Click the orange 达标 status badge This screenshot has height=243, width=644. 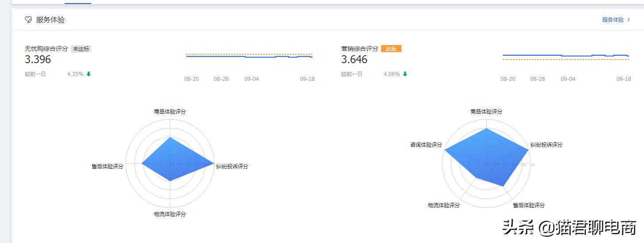pyautogui.click(x=391, y=49)
